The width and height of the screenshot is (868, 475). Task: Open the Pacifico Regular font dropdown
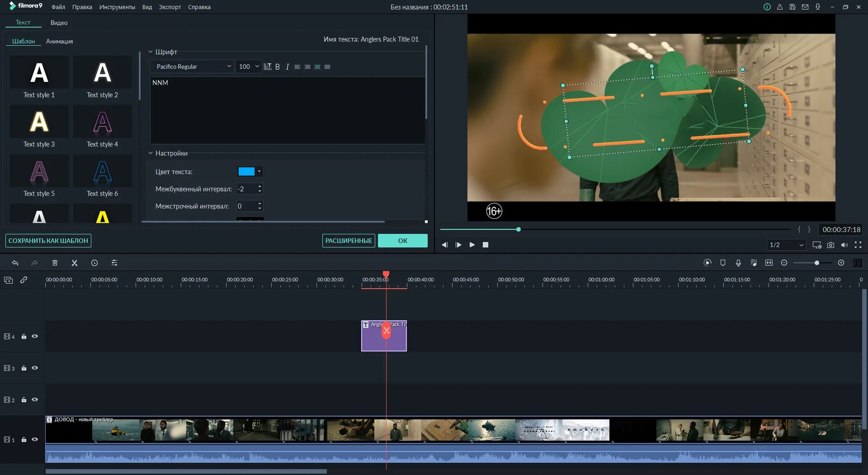pyautogui.click(x=192, y=66)
